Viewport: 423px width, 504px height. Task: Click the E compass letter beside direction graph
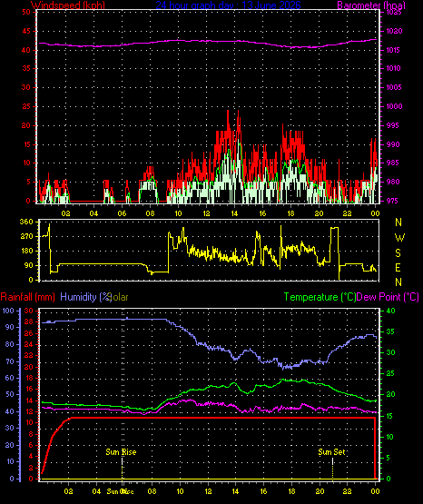(398, 267)
